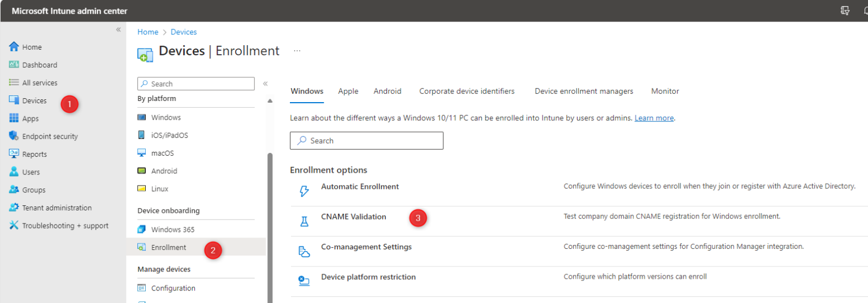Click the Groups people icon
Viewport: 868px width, 303px height.
coord(14,190)
